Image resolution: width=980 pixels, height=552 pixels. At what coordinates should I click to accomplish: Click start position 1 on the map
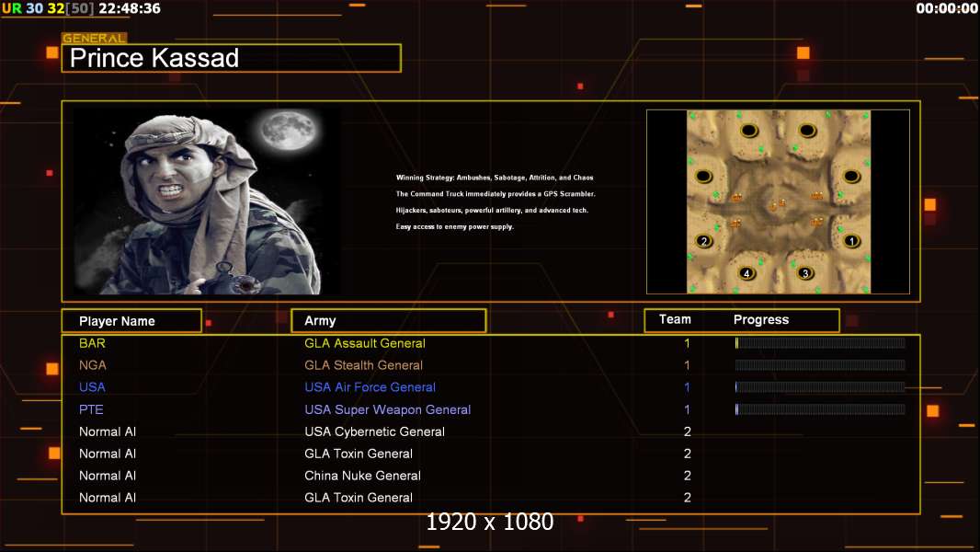[850, 241]
